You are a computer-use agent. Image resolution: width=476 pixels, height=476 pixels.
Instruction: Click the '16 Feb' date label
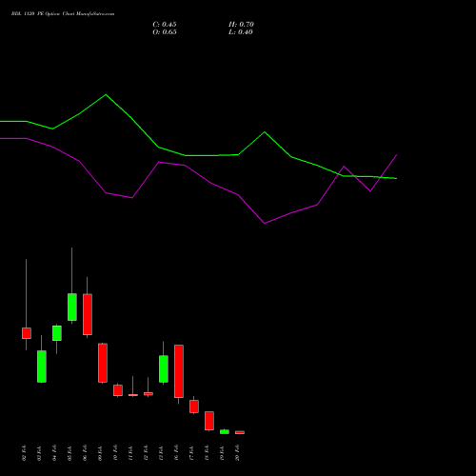(177, 453)
